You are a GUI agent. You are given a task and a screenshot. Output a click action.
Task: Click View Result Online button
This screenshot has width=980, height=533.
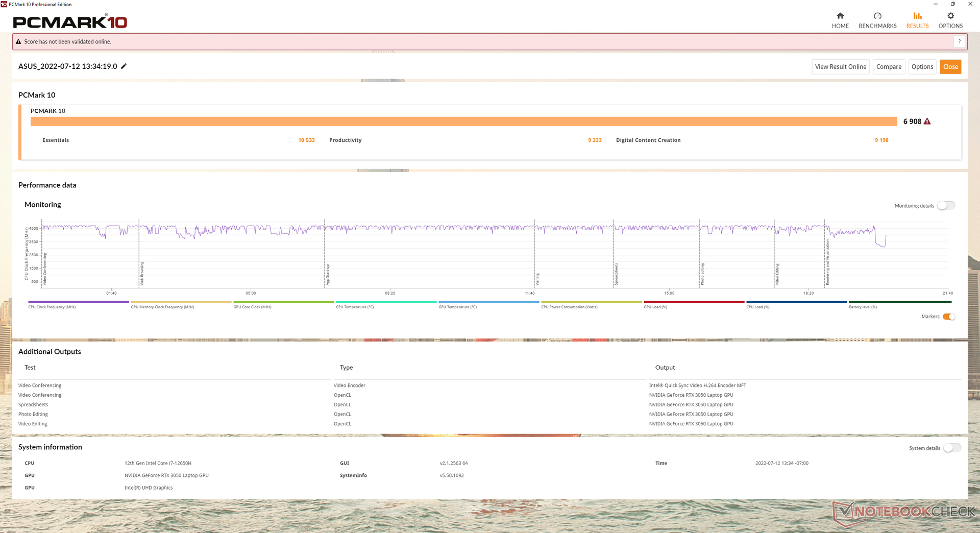pyautogui.click(x=841, y=67)
